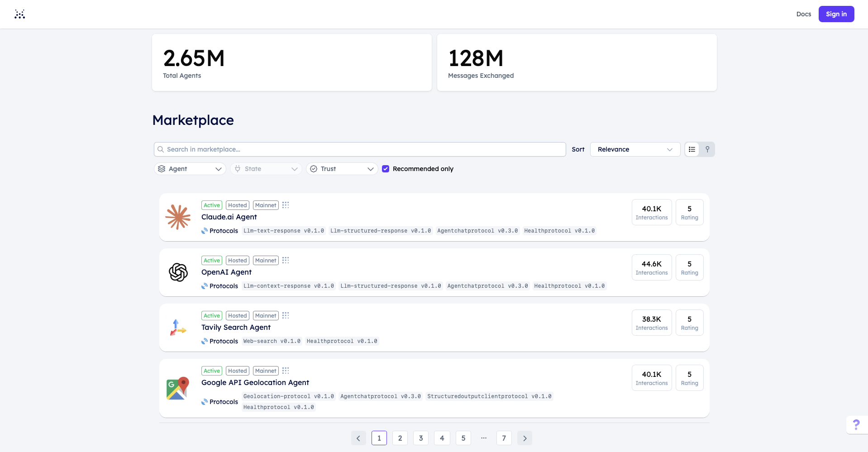The height and width of the screenshot is (452, 868).
Task: Click 44.6K Interactions stat box
Action: click(x=652, y=267)
